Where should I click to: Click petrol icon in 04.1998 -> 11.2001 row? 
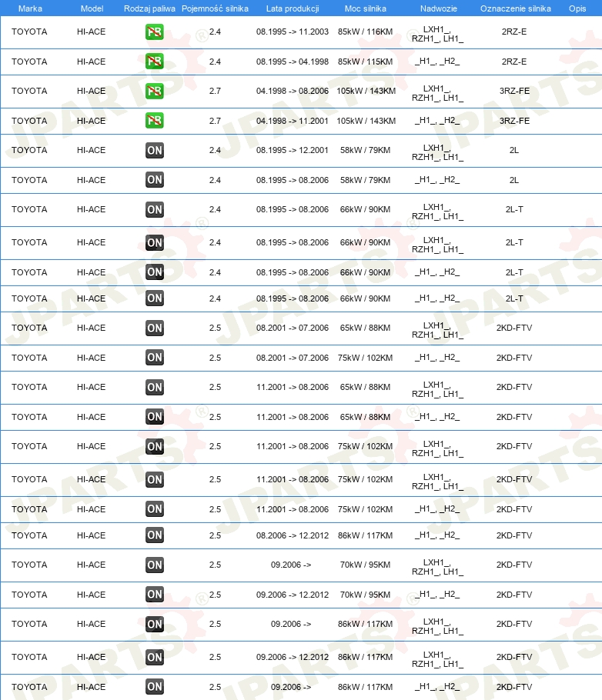pyautogui.click(x=154, y=121)
